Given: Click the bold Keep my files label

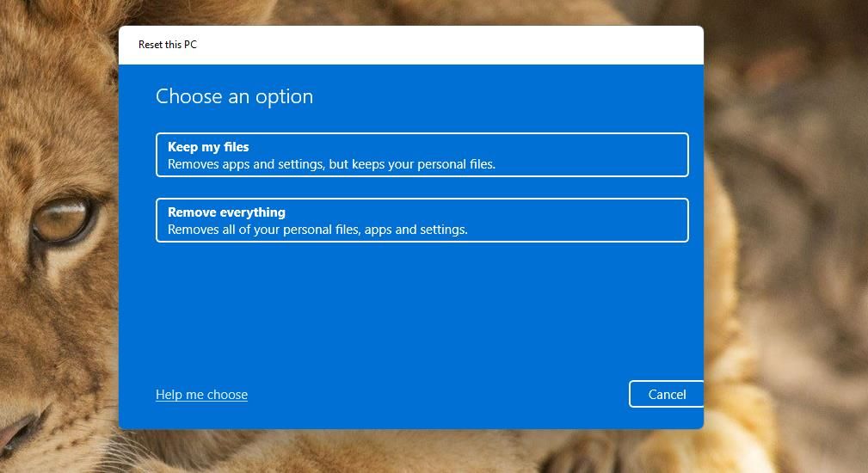Looking at the screenshot, I should click(x=208, y=147).
